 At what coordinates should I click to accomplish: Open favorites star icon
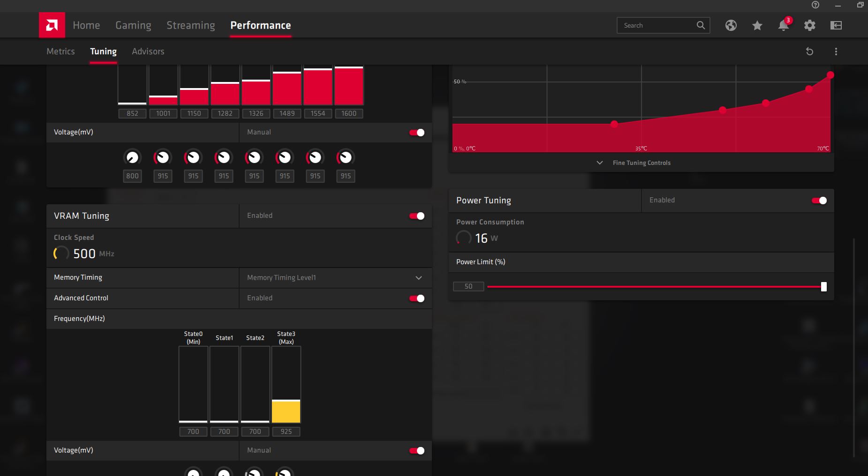[757, 25]
